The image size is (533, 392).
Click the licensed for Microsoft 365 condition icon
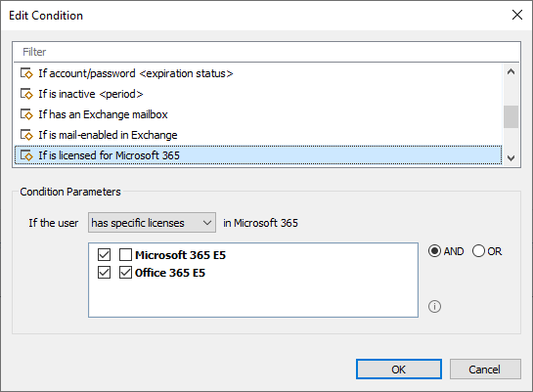point(26,155)
